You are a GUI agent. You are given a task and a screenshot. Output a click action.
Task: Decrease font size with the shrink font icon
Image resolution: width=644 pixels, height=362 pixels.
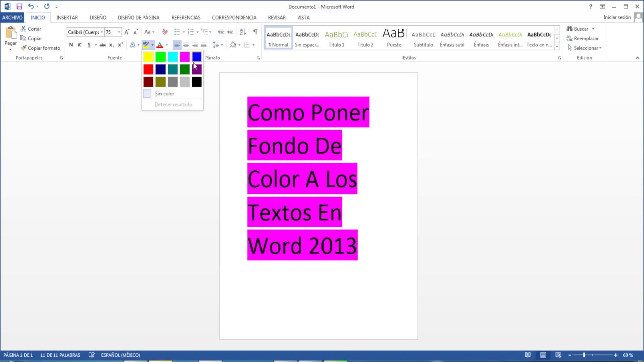135,32
